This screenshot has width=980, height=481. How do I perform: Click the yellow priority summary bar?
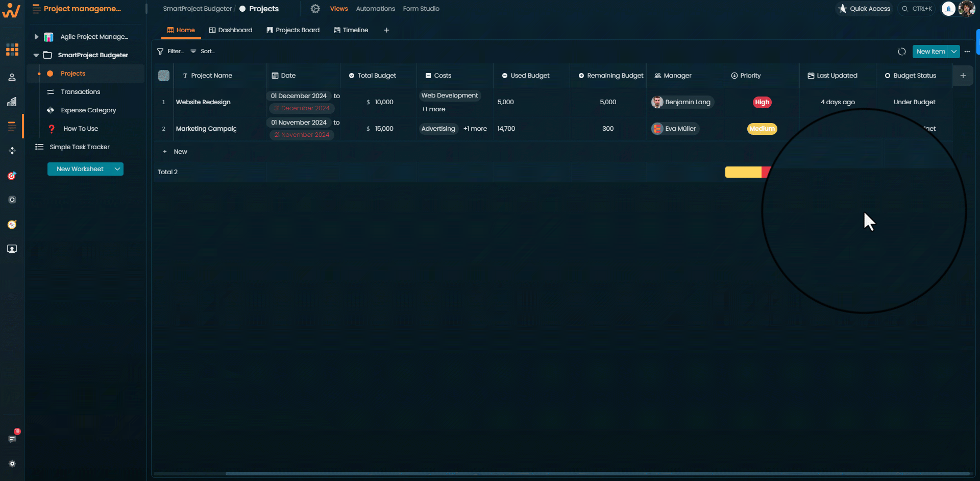[x=743, y=172]
